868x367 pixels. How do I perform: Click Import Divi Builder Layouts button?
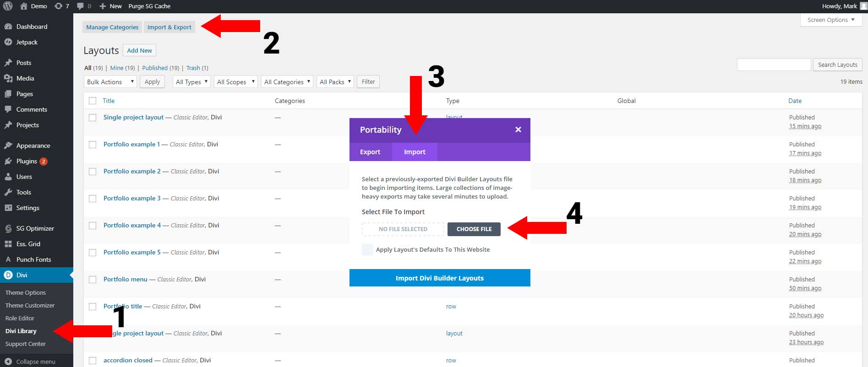pyautogui.click(x=440, y=278)
